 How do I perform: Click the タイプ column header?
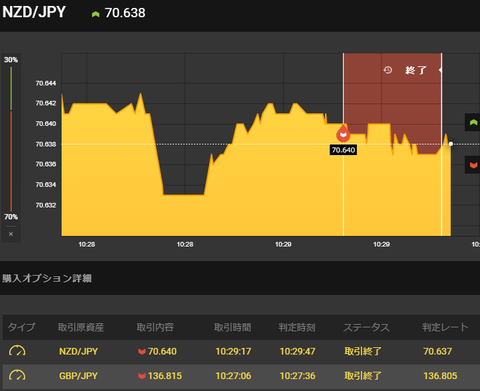tap(21, 327)
